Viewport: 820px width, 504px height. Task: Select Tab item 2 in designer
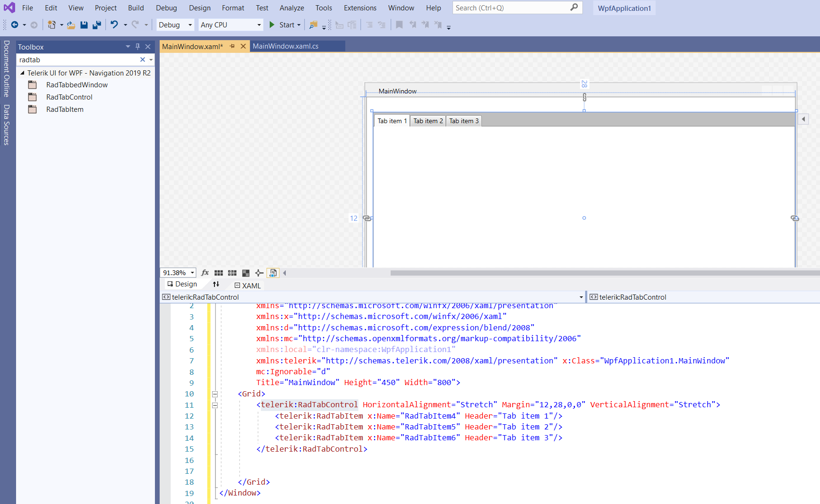point(428,121)
